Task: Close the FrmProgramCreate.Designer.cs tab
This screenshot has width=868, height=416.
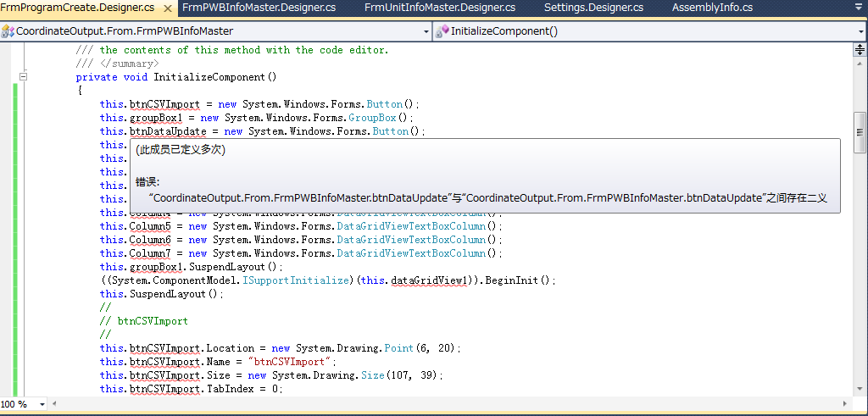Action: pyautogui.click(x=167, y=8)
